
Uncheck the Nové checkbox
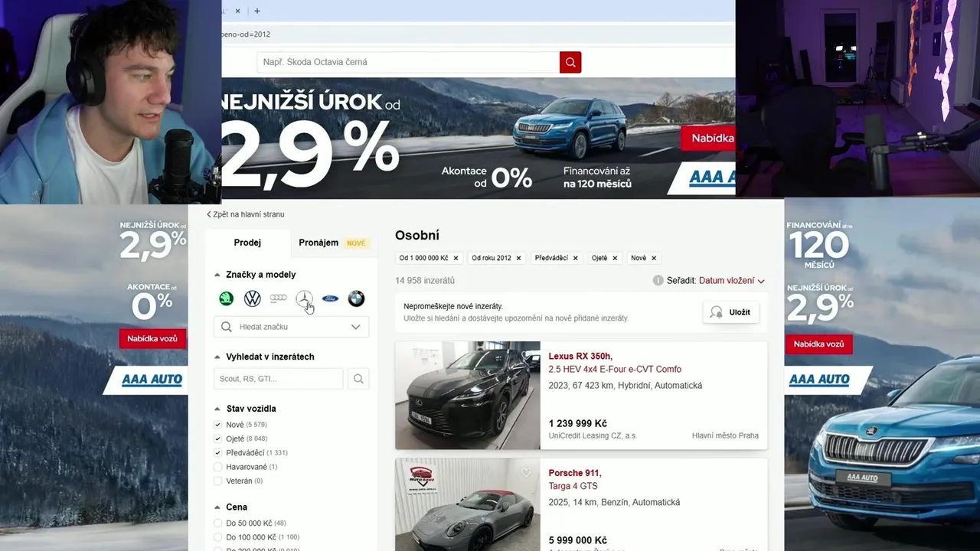pyautogui.click(x=217, y=425)
